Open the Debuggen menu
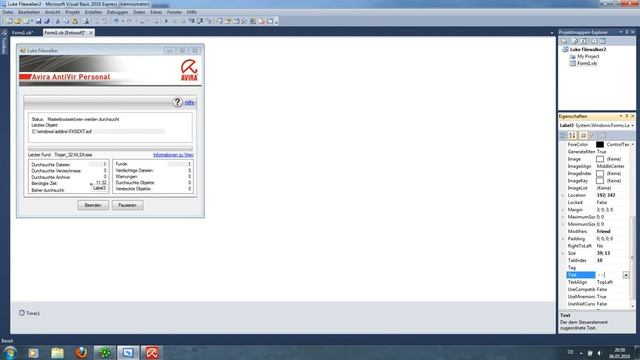 (118, 12)
